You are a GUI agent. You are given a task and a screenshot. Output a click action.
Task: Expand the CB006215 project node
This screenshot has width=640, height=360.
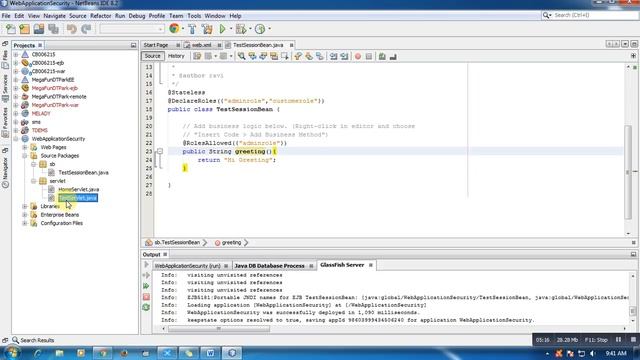click(x=16, y=54)
